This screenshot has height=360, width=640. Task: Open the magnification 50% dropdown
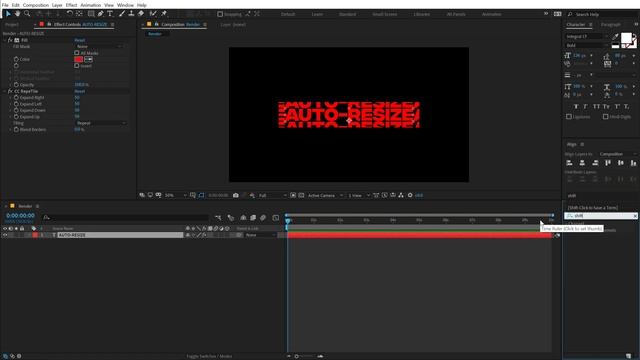coord(176,196)
